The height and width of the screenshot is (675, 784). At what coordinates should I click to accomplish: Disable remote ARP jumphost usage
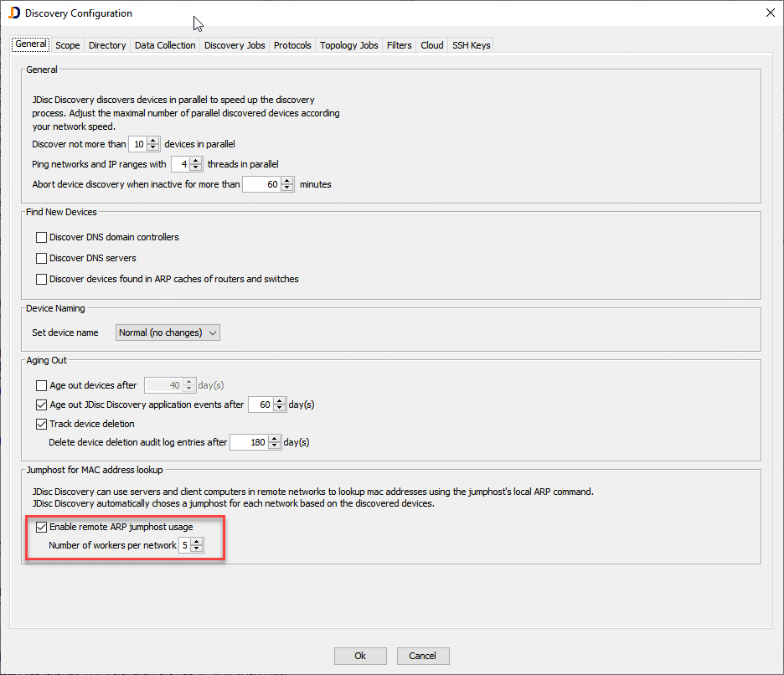[42, 527]
